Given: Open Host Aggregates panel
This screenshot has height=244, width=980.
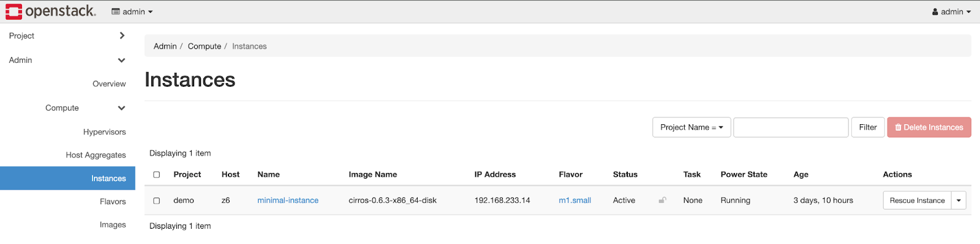Looking at the screenshot, I should [96, 155].
